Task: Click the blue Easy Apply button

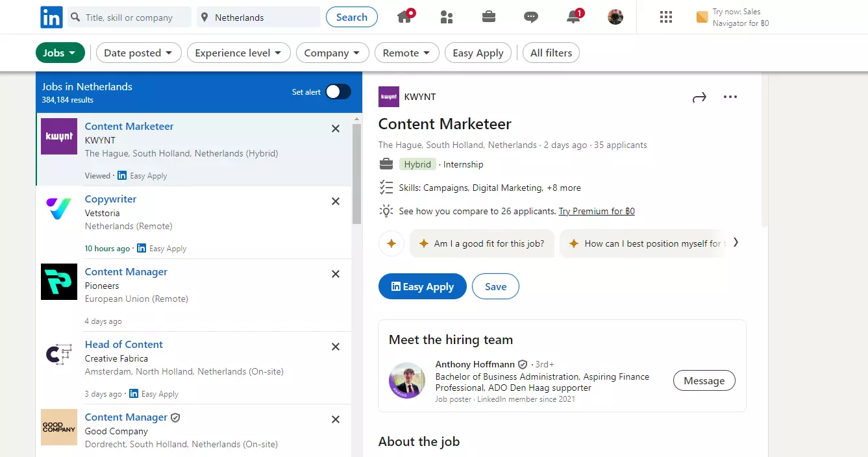Action: [422, 286]
